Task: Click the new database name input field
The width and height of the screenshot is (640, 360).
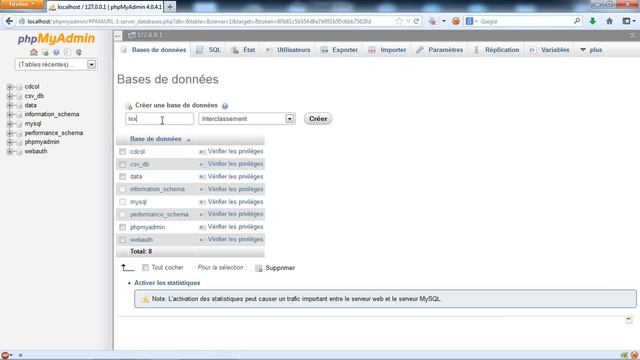Action: point(159,119)
